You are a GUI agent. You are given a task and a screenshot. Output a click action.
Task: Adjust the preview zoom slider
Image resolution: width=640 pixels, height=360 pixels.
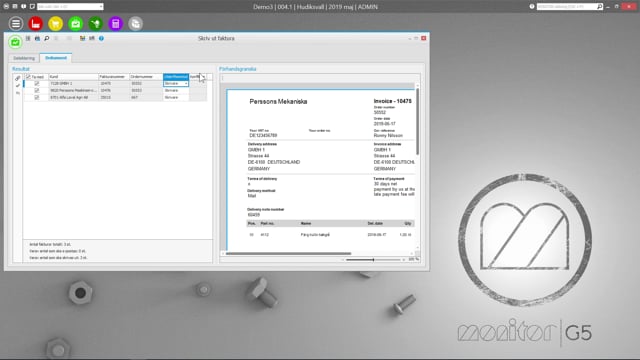[373, 260]
